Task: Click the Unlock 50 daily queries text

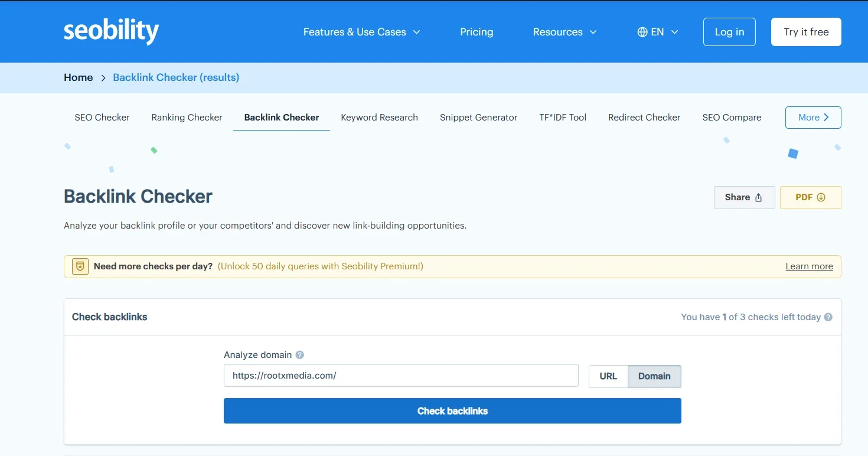Action: (321, 266)
